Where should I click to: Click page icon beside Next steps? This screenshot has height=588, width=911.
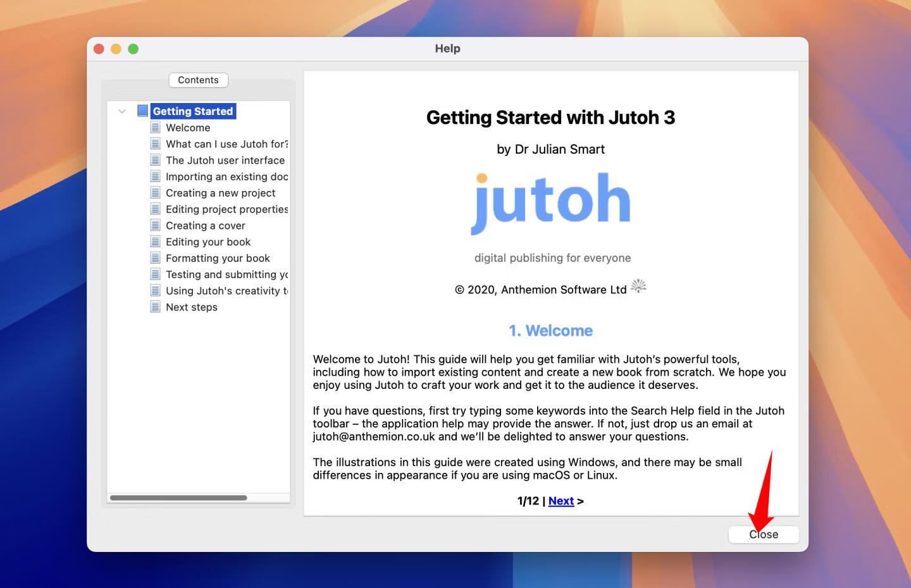pyautogui.click(x=155, y=307)
